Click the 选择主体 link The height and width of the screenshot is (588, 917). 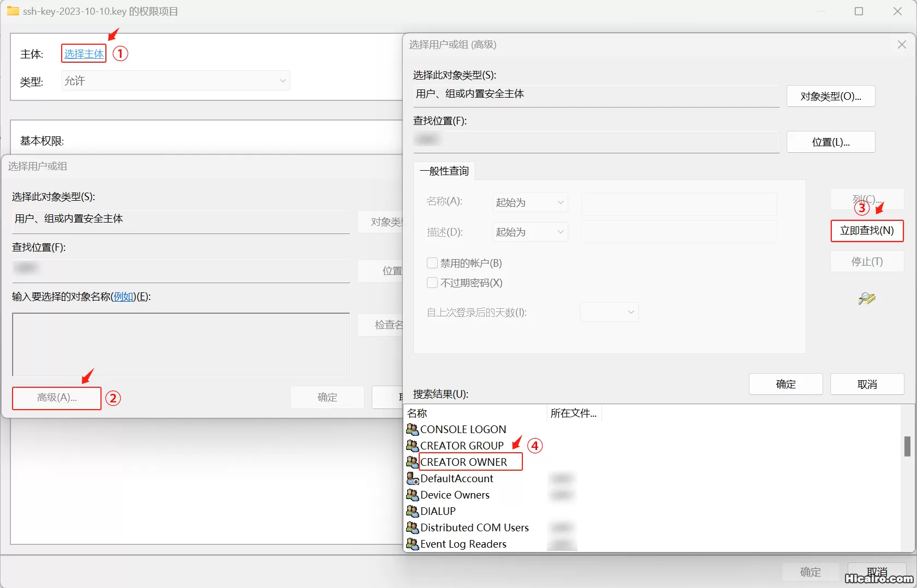[x=83, y=53]
